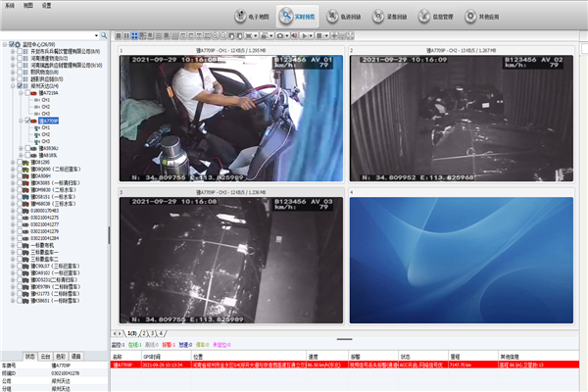588x392 pixels.
Task: Switch to the 云台 tab in bottom-left panel
Action: click(x=44, y=357)
